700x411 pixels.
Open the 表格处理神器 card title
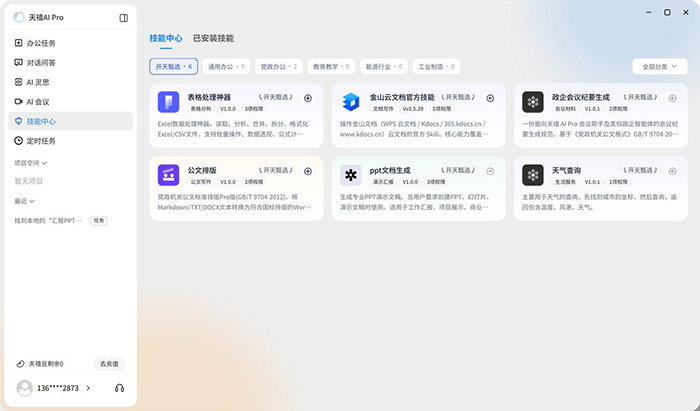click(209, 97)
